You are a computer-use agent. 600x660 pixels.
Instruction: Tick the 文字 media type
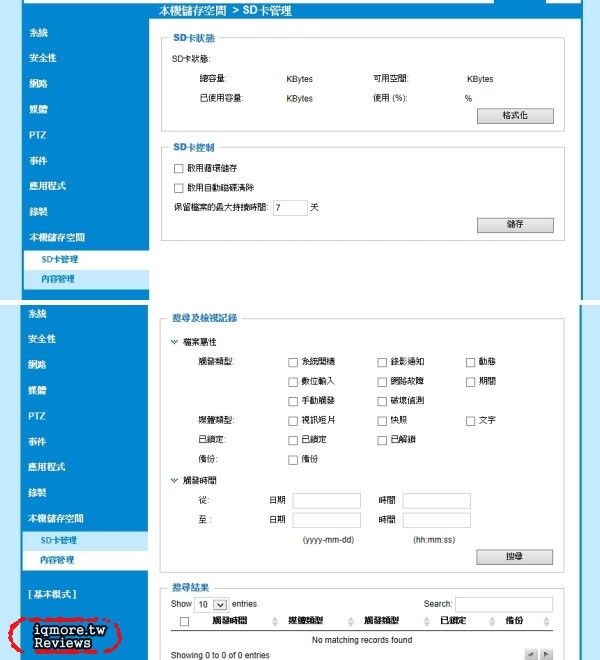470,421
